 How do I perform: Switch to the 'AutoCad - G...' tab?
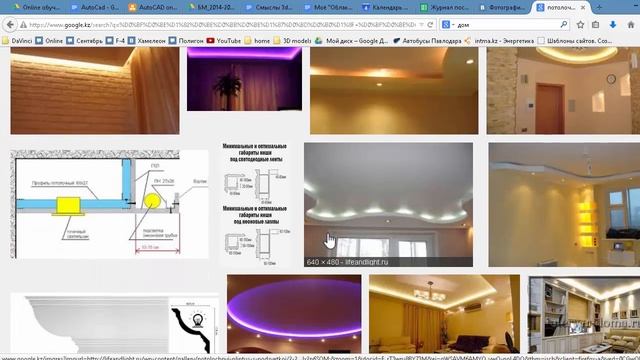click(x=95, y=7)
